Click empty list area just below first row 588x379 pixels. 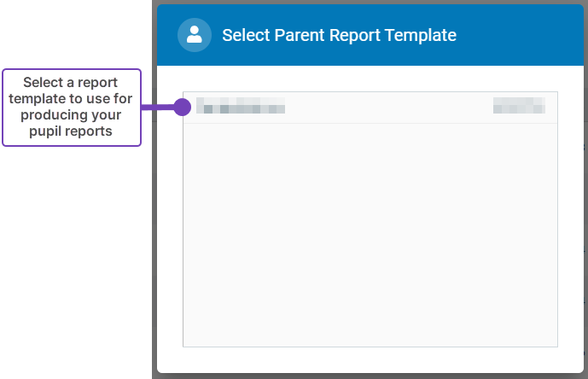tap(370, 137)
